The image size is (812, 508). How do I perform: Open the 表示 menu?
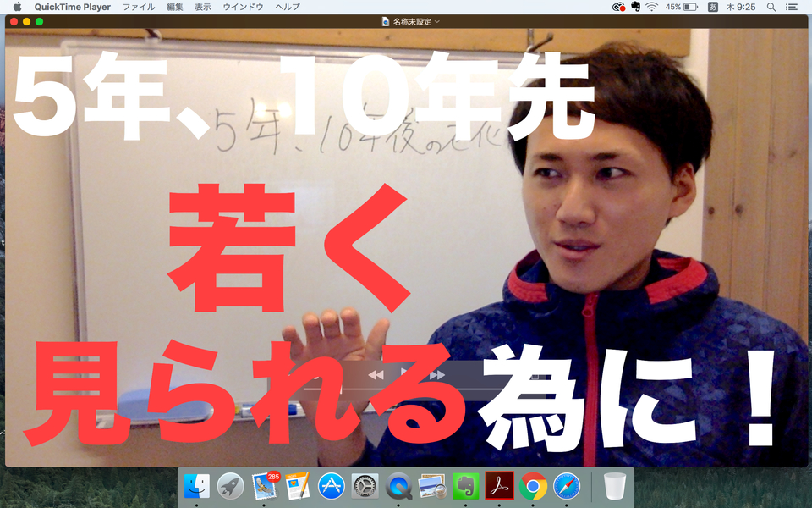(203, 7)
